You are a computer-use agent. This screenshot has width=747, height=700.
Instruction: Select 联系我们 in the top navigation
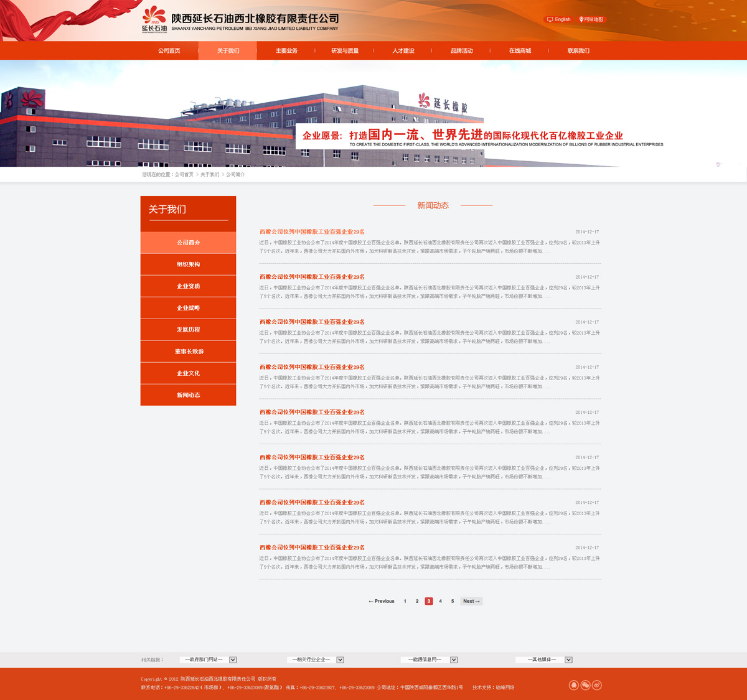[x=578, y=51]
